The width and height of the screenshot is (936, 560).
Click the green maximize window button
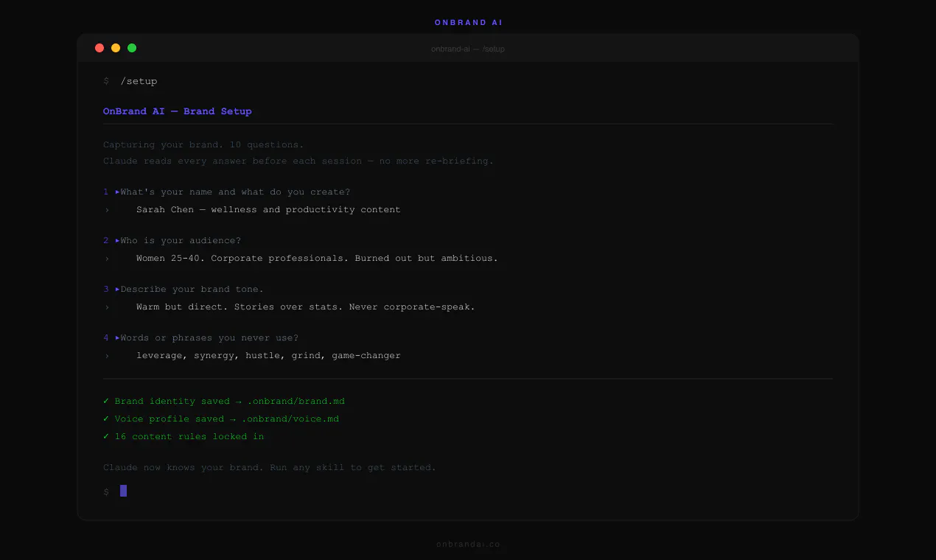click(x=132, y=48)
